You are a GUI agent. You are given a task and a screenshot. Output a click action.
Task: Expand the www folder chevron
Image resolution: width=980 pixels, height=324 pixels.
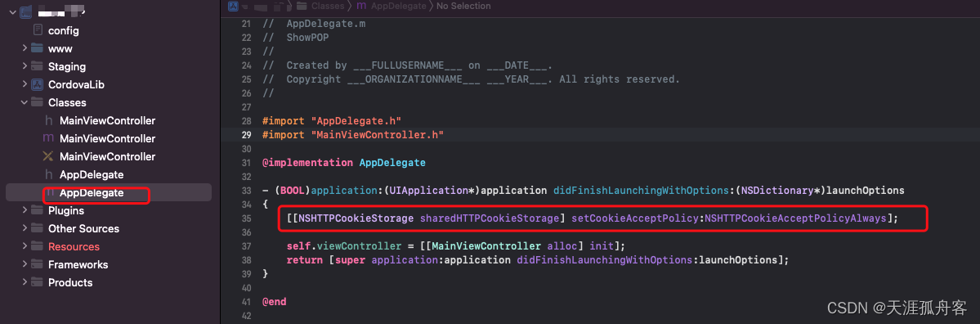tap(25, 48)
